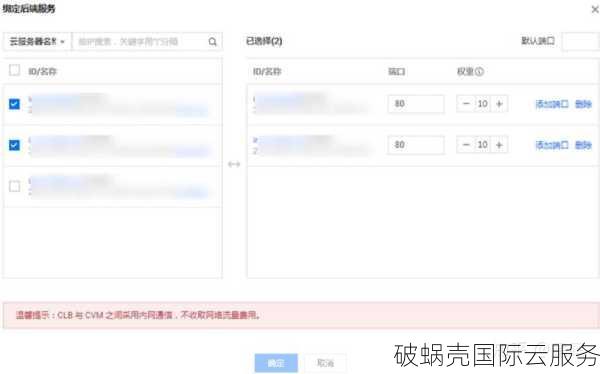
Task: Click the search magnifier icon
Action: tap(212, 42)
